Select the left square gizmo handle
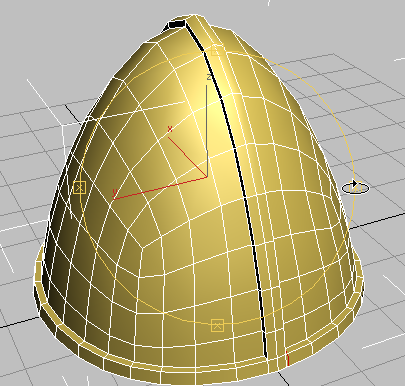The height and width of the screenshot is (386, 405). (79, 188)
